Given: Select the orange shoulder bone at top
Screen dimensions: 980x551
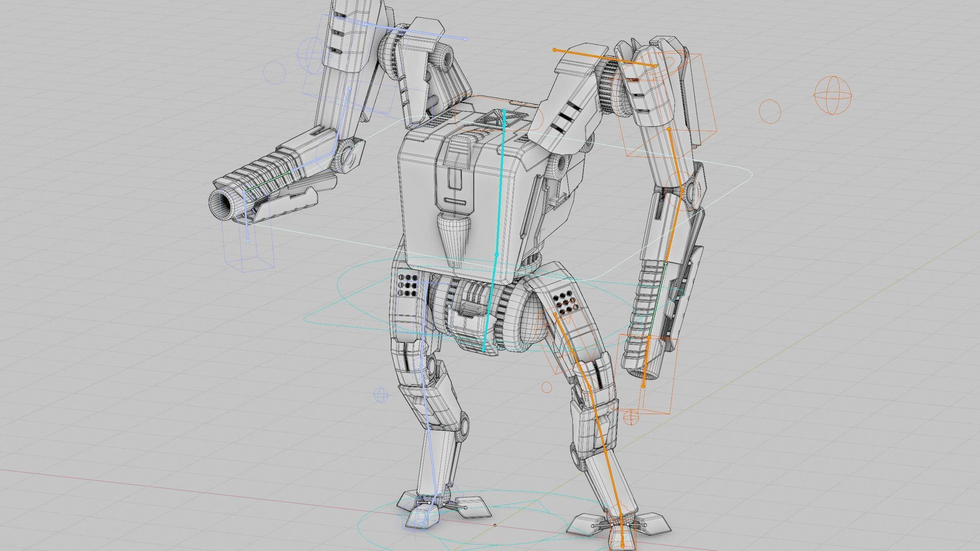Looking at the screenshot, I should click(x=605, y=58).
